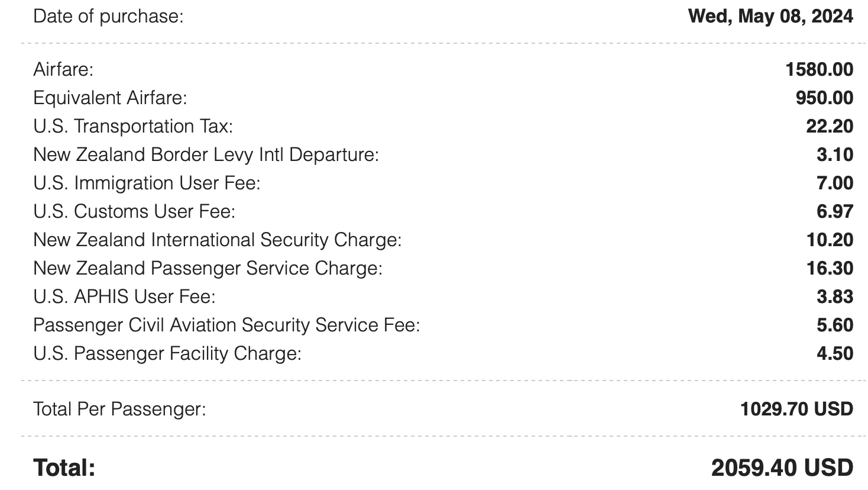Click New Zealand Border Levy Intl Departure
The image size is (868, 490).
pos(206,154)
